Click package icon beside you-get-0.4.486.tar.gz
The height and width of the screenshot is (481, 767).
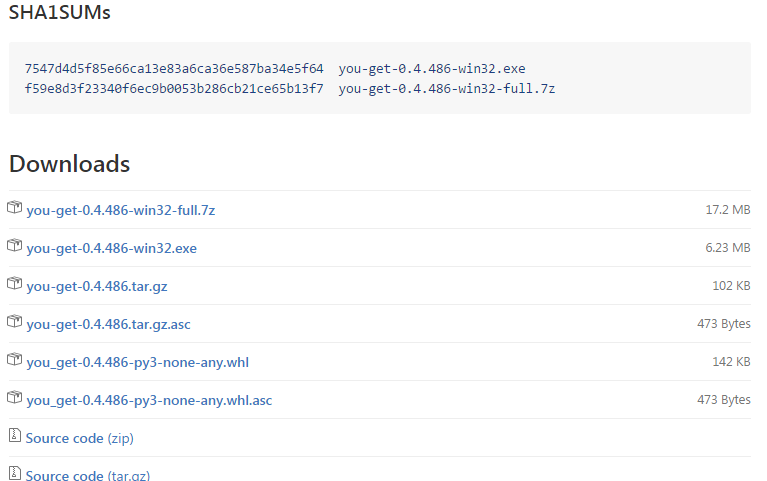point(15,283)
